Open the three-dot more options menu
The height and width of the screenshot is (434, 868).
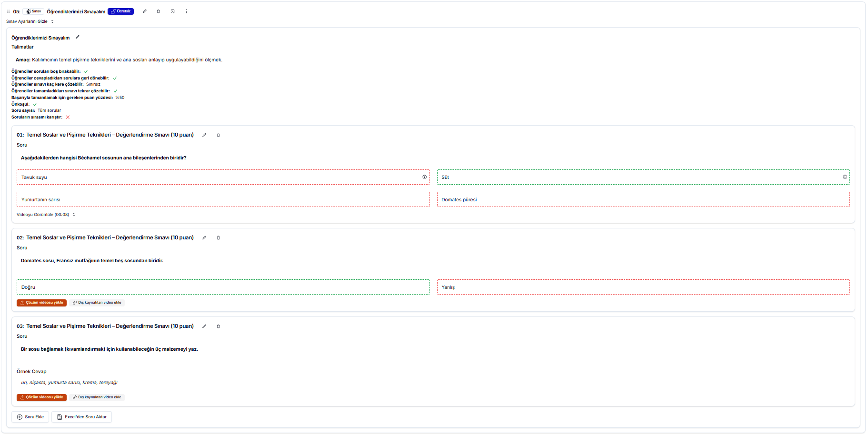click(186, 11)
